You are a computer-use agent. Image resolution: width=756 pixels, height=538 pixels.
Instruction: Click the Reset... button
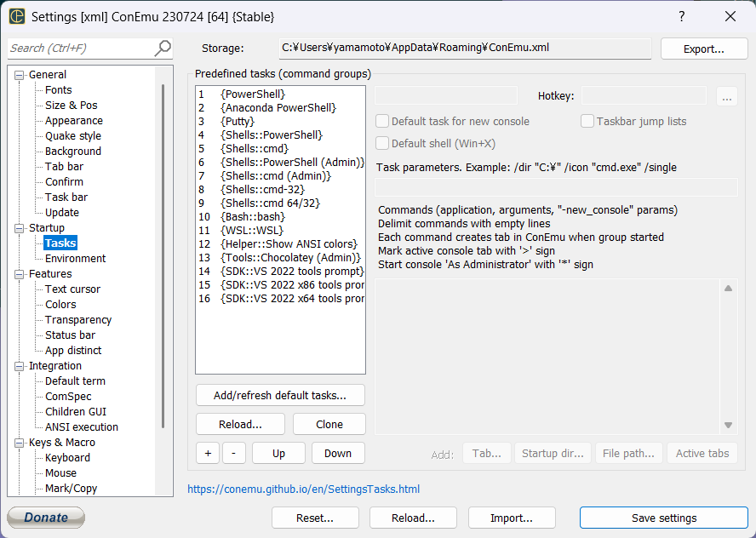315,518
